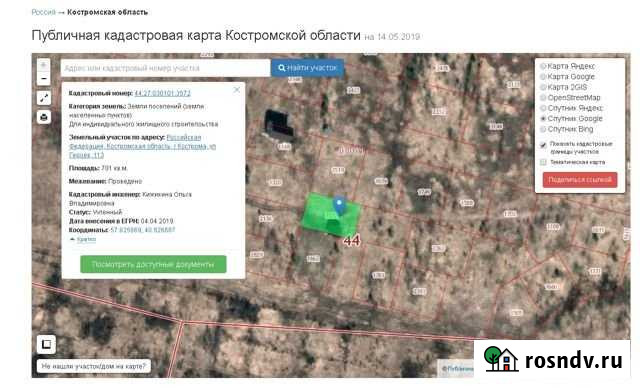Screen dimensions: 640x388
Task: Print the map with printer icon
Action: point(44,117)
